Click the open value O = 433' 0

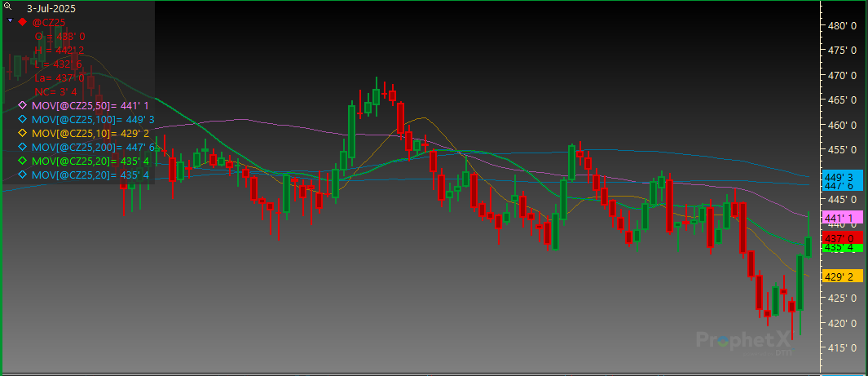click(x=59, y=37)
